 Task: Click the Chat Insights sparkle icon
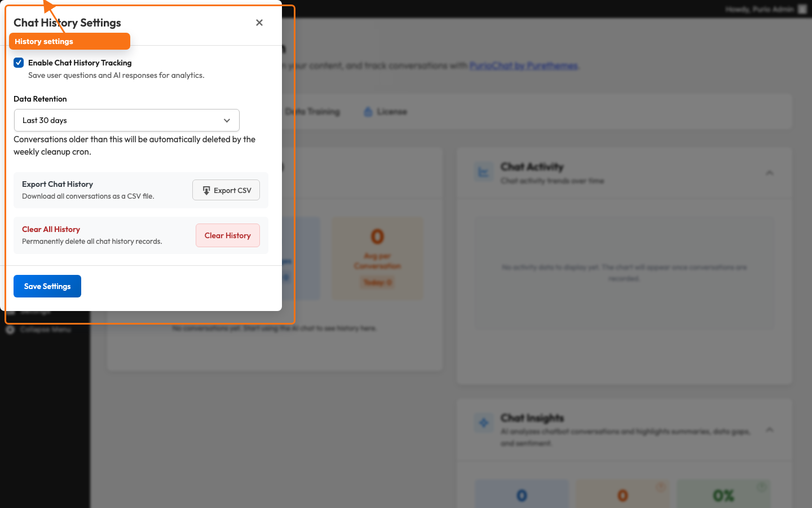484,422
